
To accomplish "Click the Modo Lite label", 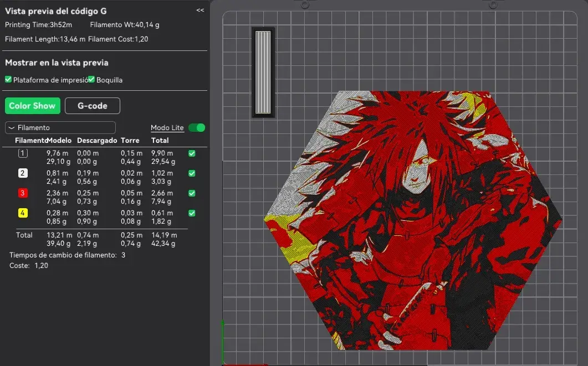I will pos(167,127).
